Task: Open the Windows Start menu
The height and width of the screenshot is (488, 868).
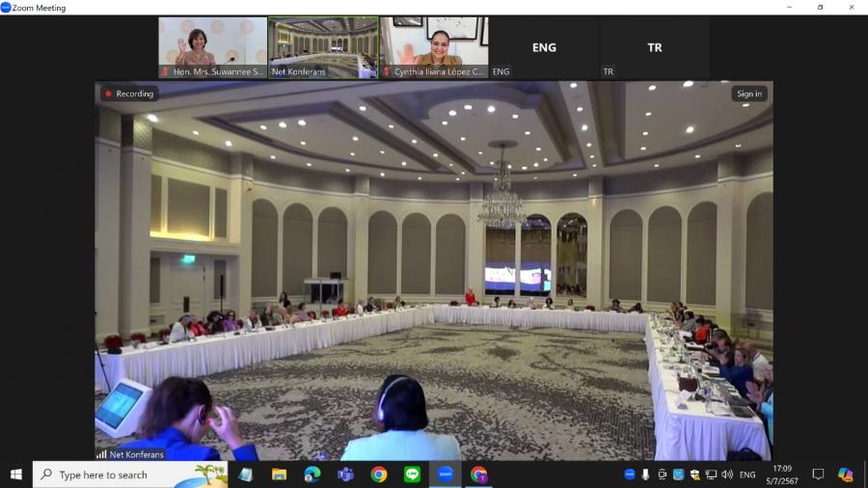Action: point(15,474)
